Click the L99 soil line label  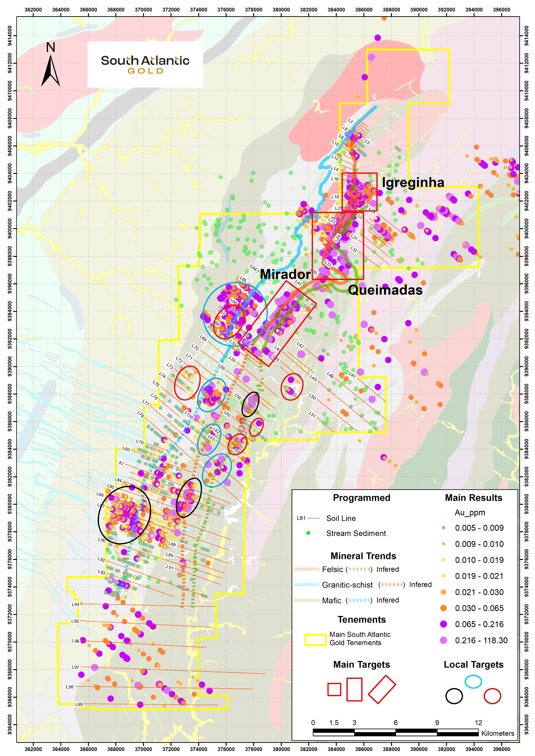(79, 704)
